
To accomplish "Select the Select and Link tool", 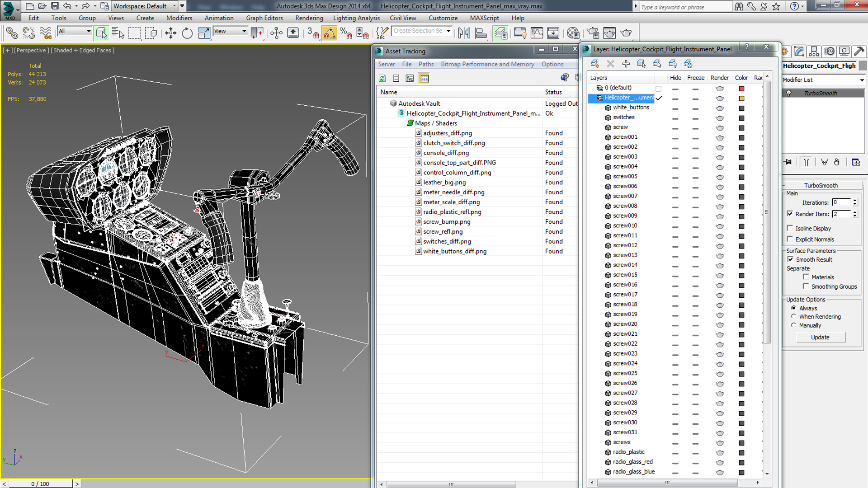I will (12, 33).
